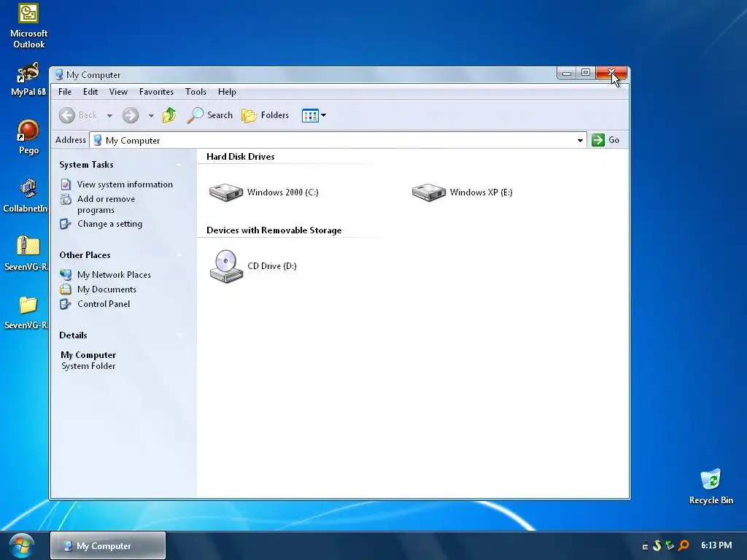Click the My Computer title bar icon
This screenshot has width=747, height=560.
coord(59,75)
